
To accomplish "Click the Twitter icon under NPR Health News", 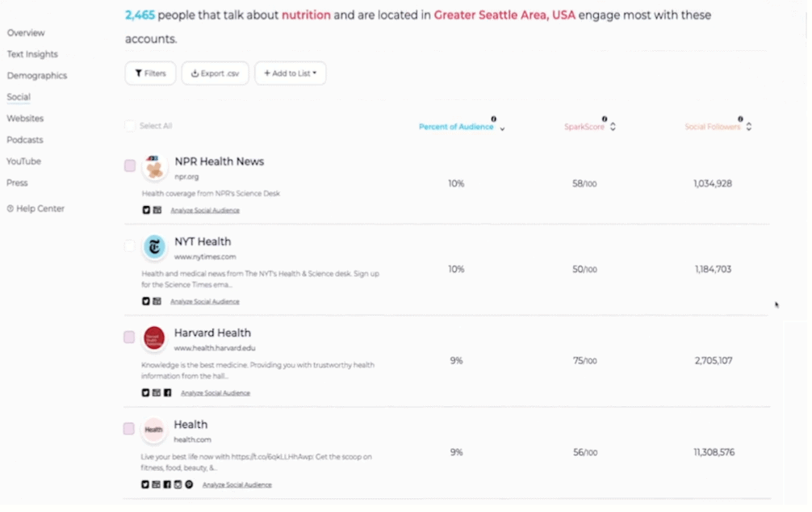I will 146,210.
